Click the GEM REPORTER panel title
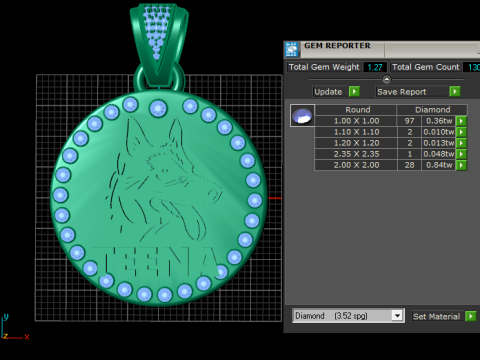Image resolution: width=480 pixels, height=360 pixels. [337, 46]
